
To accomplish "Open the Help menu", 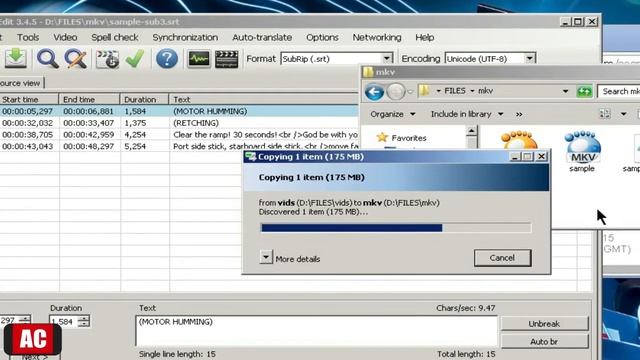I will [424, 38].
